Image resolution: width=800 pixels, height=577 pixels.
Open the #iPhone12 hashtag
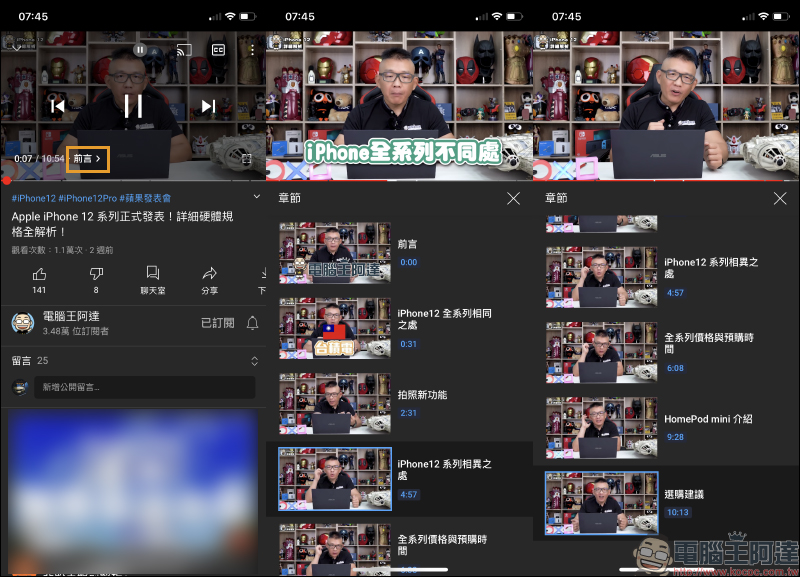pos(34,198)
